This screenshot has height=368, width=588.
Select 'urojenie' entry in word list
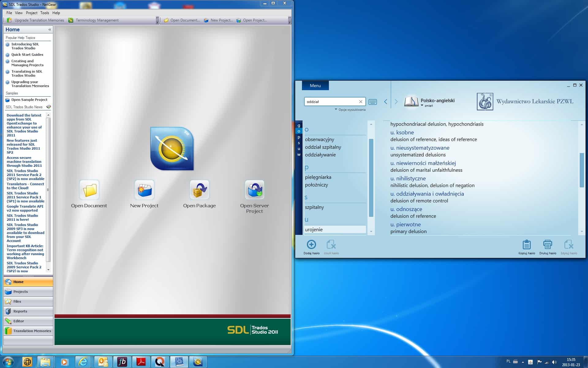[x=335, y=229]
